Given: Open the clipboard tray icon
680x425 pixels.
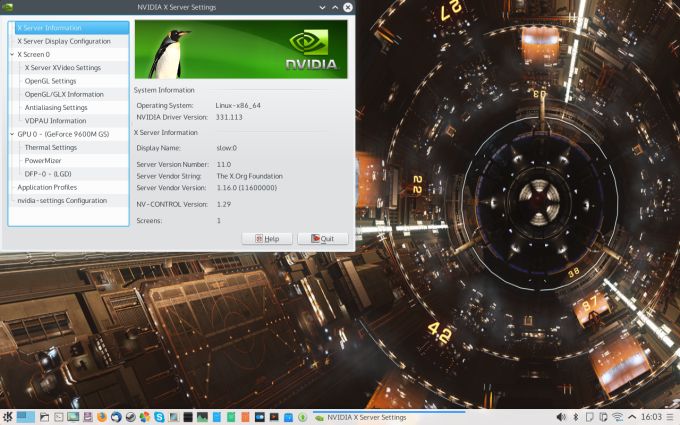Looking at the screenshot, I should pyautogui.click(x=603, y=417).
